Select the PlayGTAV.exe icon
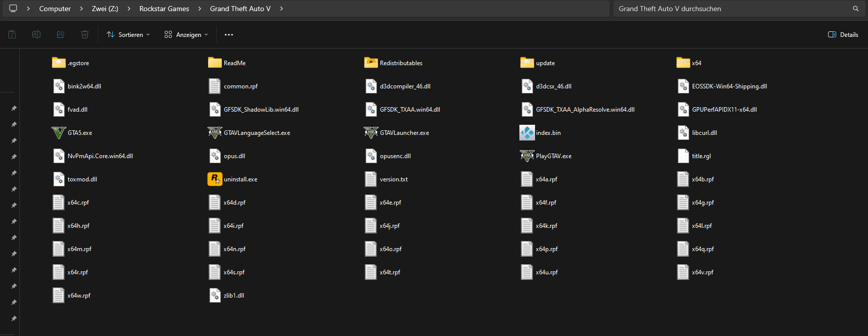 [x=527, y=156]
